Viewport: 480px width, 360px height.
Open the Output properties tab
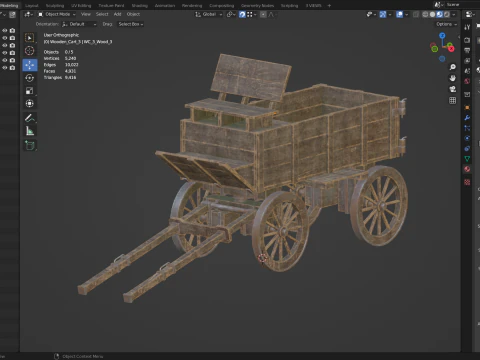tap(467, 50)
